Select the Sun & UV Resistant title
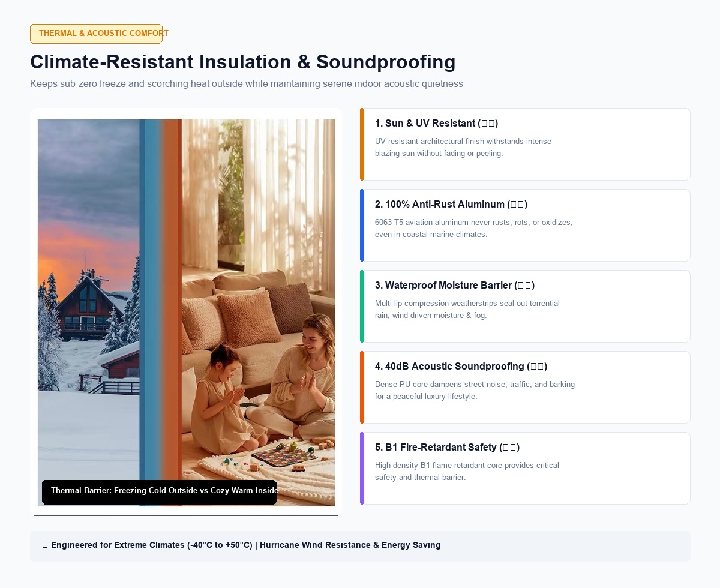This screenshot has height=588, width=720. tap(436, 123)
